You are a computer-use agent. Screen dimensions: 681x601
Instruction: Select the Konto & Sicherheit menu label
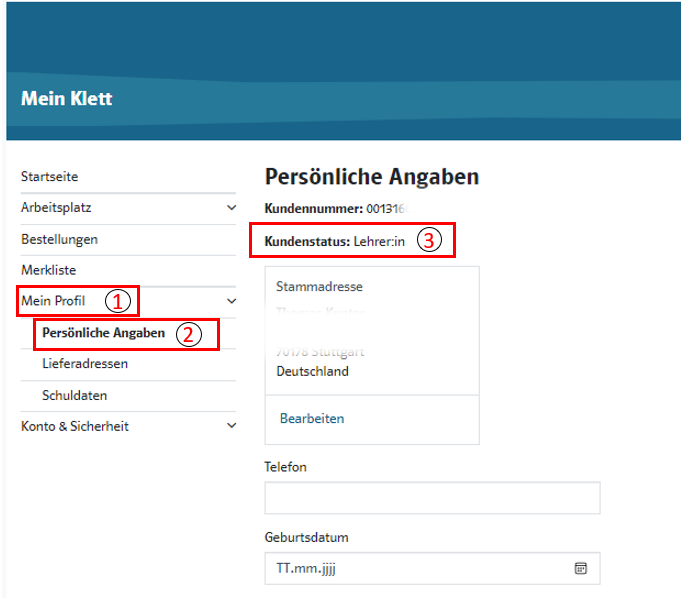coord(75,426)
